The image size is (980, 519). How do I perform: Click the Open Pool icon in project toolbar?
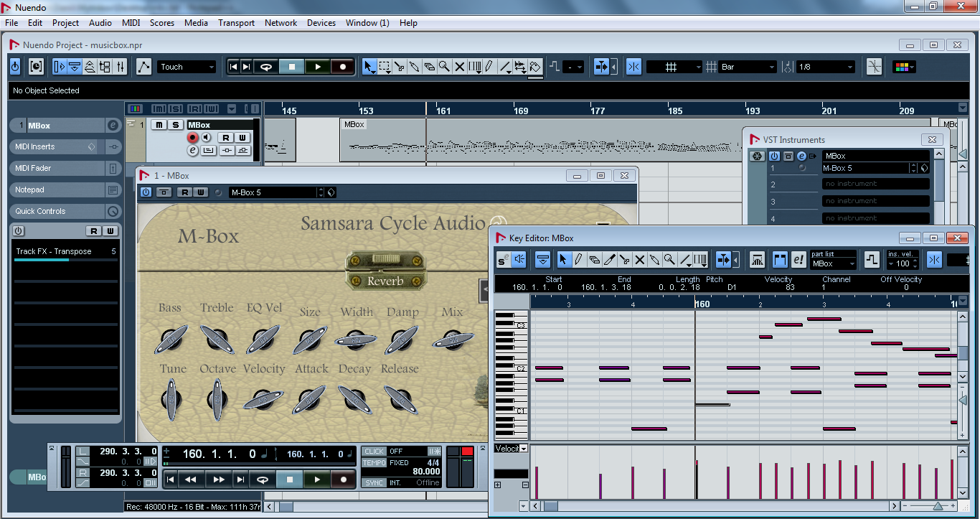(105, 67)
